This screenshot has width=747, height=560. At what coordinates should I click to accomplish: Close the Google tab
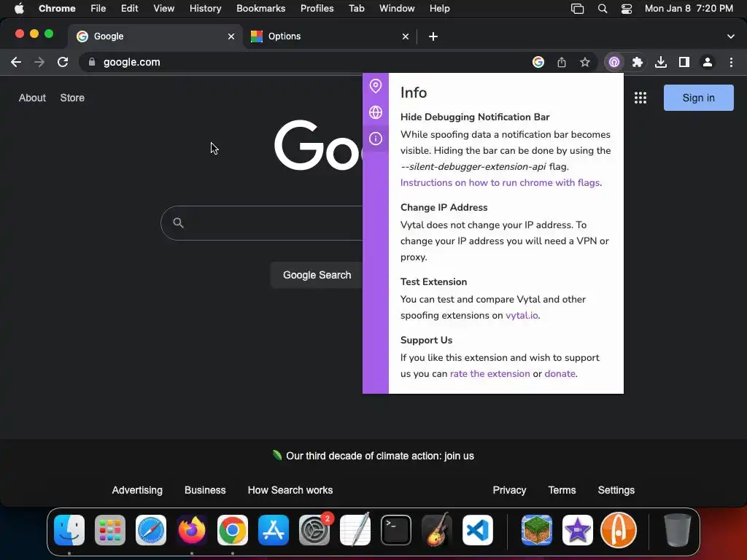[x=231, y=36]
